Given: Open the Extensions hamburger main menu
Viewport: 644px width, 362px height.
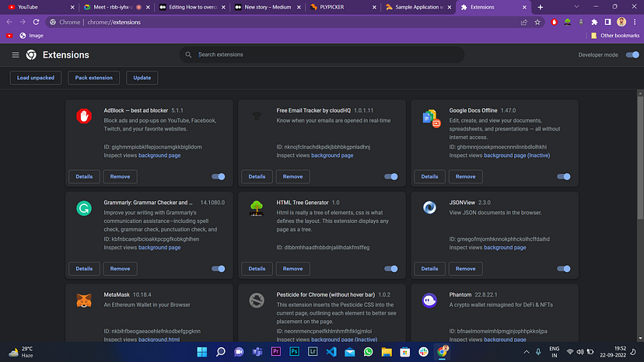Looking at the screenshot, I should pyautogui.click(x=16, y=54).
